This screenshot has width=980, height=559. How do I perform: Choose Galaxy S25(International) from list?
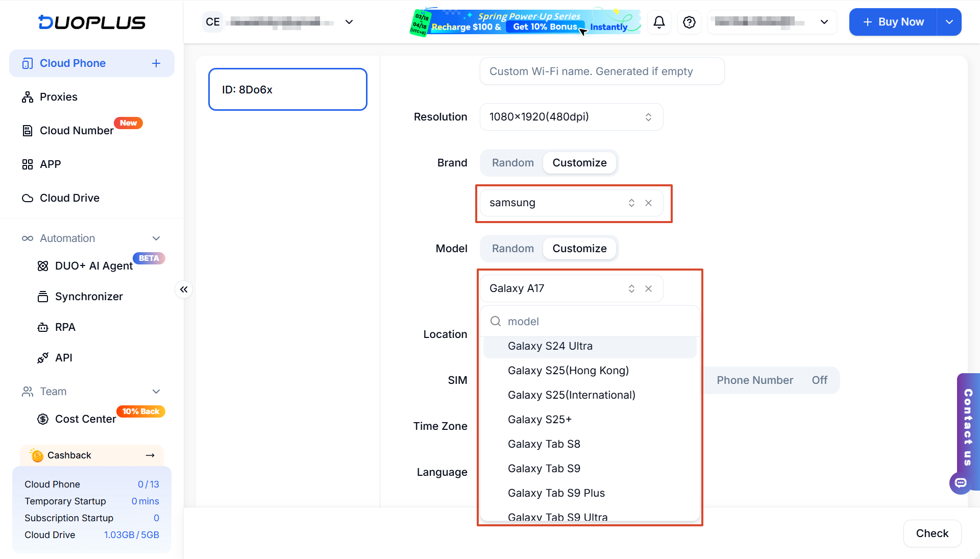590,395
